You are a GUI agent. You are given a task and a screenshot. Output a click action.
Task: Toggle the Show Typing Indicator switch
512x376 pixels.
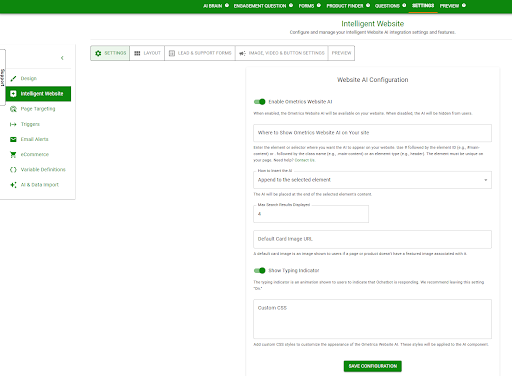point(259,270)
